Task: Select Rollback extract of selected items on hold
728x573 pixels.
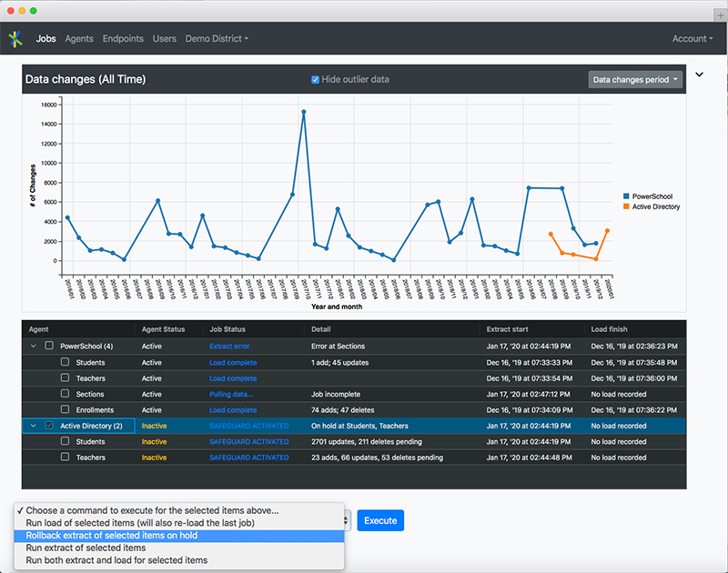Action: (x=111, y=536)
